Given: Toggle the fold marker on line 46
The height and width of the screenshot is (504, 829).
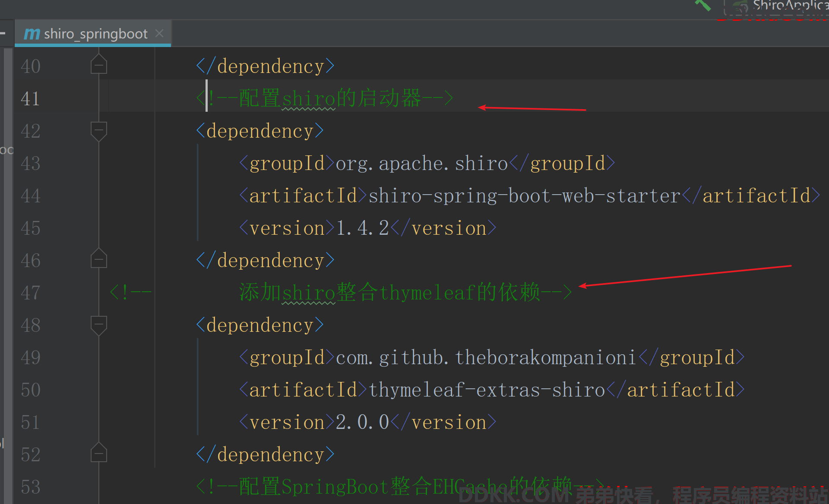Looking at the screenshot, I should (99, 259).
